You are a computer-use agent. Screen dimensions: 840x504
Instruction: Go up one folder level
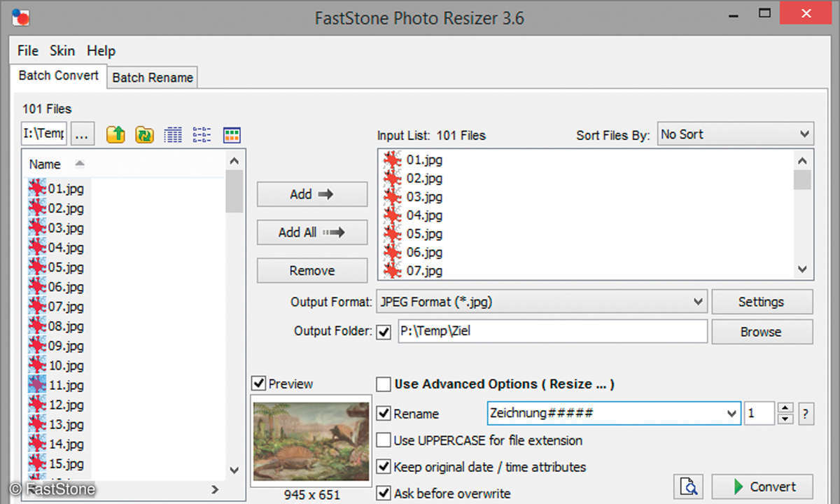coord(115,134)
